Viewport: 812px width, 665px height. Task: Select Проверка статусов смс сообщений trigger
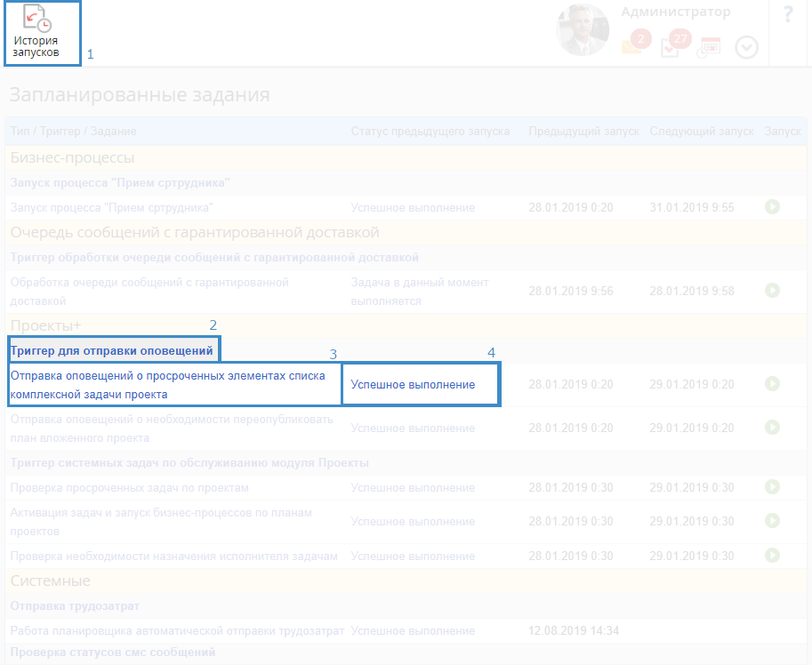[x=113, y=652]
